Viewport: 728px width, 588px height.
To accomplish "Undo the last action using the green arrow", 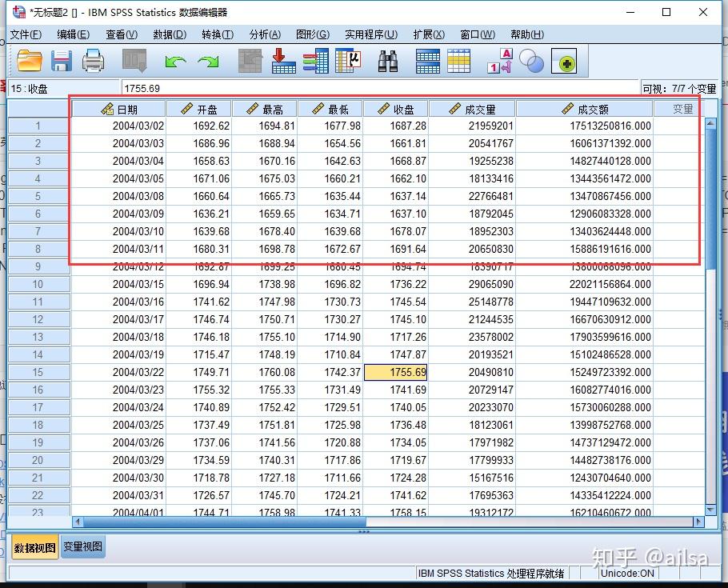I will tap(175, 62).
